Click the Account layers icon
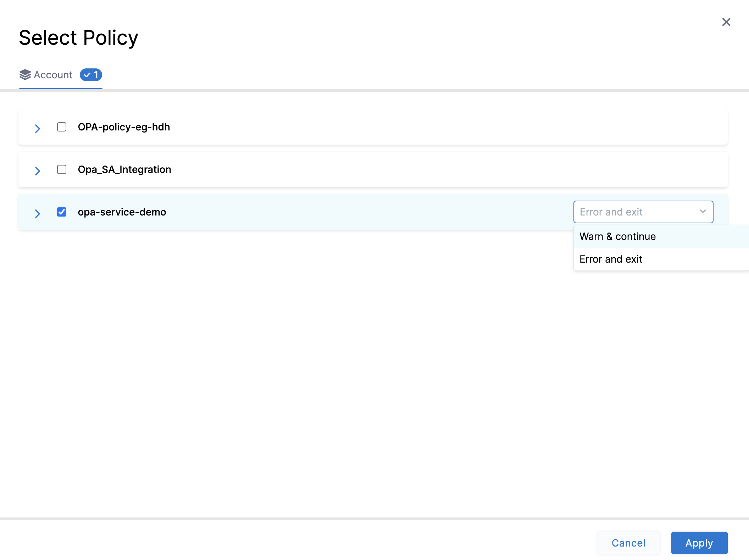The width and height of the screenshot is (749, 560). (25, 75)
